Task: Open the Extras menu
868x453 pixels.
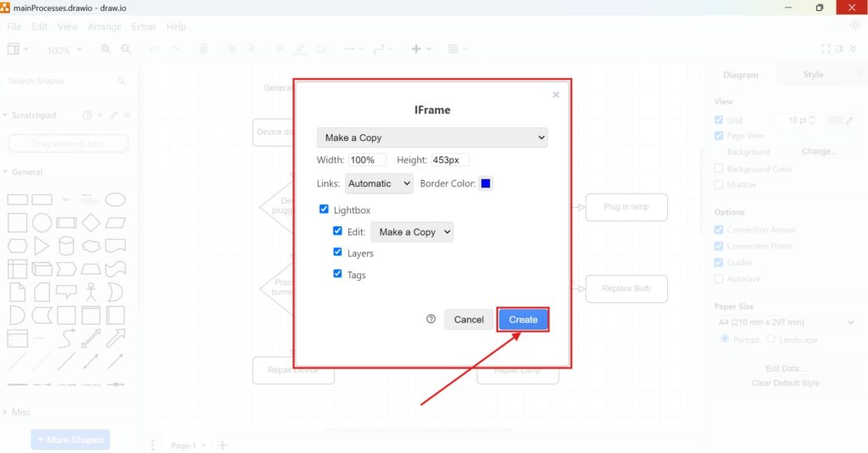Action: tap(143, 26)
